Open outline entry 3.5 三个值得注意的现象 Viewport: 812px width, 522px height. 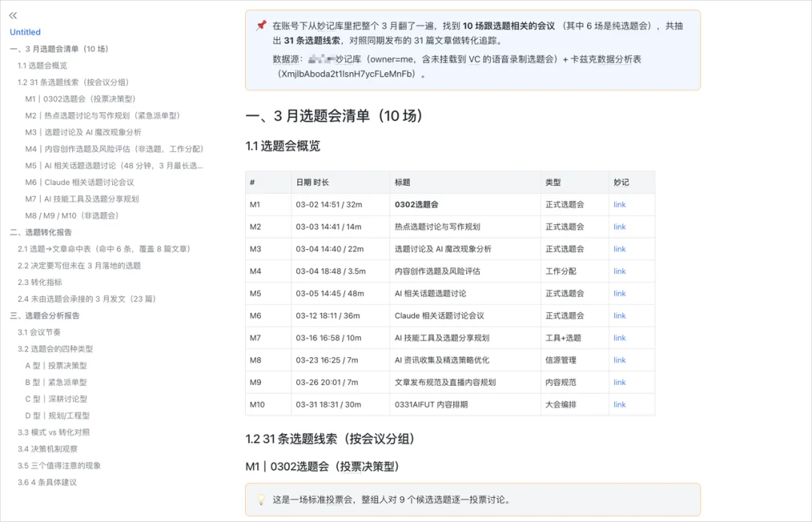coord(59,466)
